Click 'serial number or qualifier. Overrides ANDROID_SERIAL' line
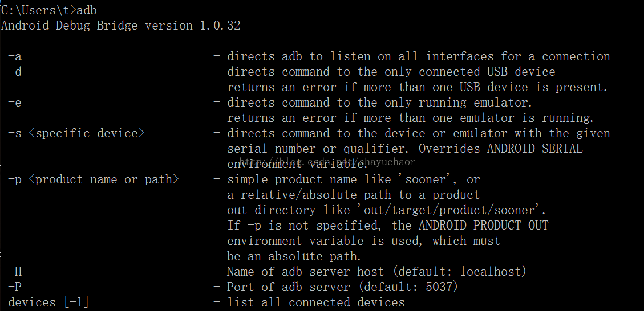Viewport: 644px width, 311px height. [405, 149]
